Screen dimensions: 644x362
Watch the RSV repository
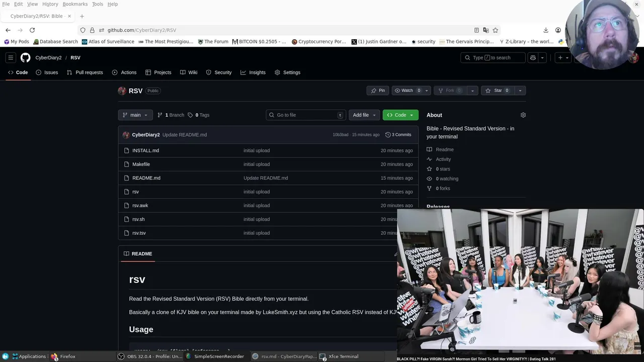(x=407, y=90)
